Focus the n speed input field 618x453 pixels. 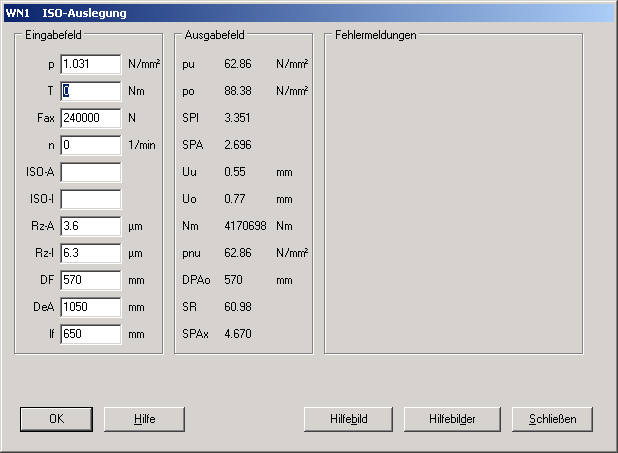[90, 145]
